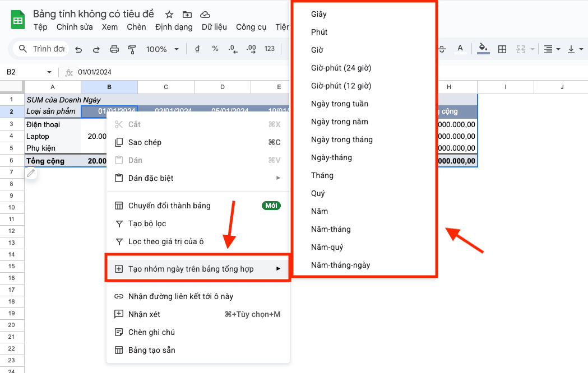The image size is (588, 373).
Task: Format as percent
Action: (x=215, y=49)
